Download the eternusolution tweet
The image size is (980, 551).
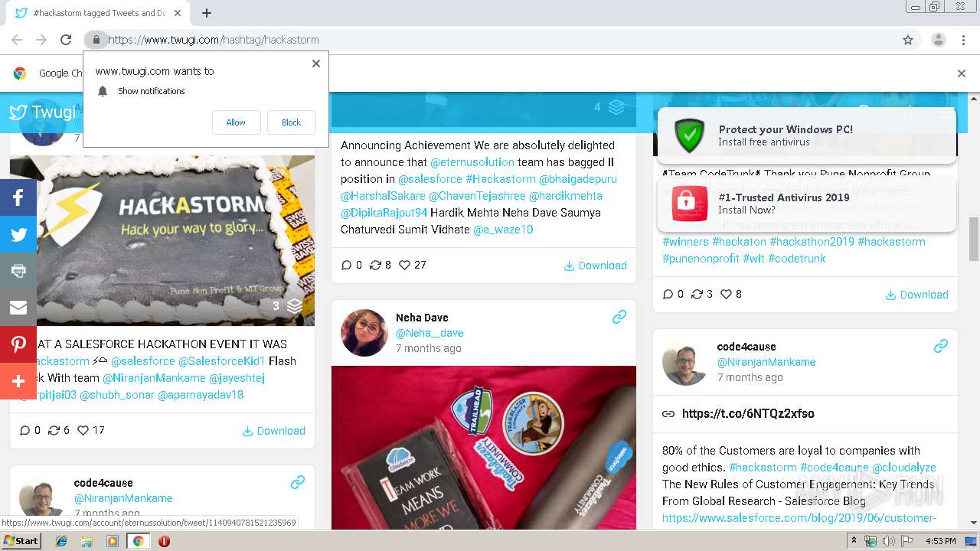tap(595, 266)
